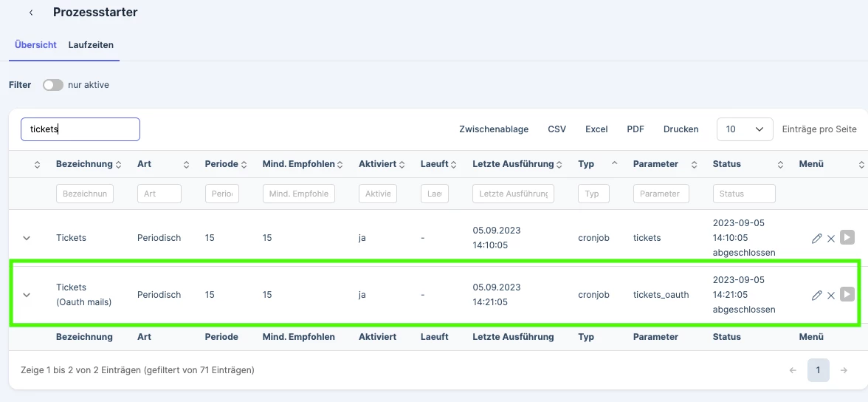Click the Mind. Empfohlen filter field
The height and width of the screenshot is (402, 868).
click(x=299, y=194)
